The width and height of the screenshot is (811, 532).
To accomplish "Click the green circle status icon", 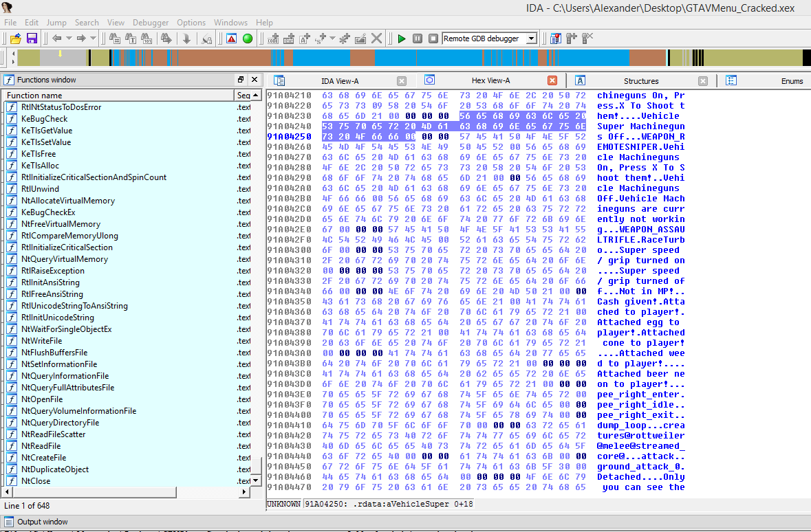I will 248,38.
